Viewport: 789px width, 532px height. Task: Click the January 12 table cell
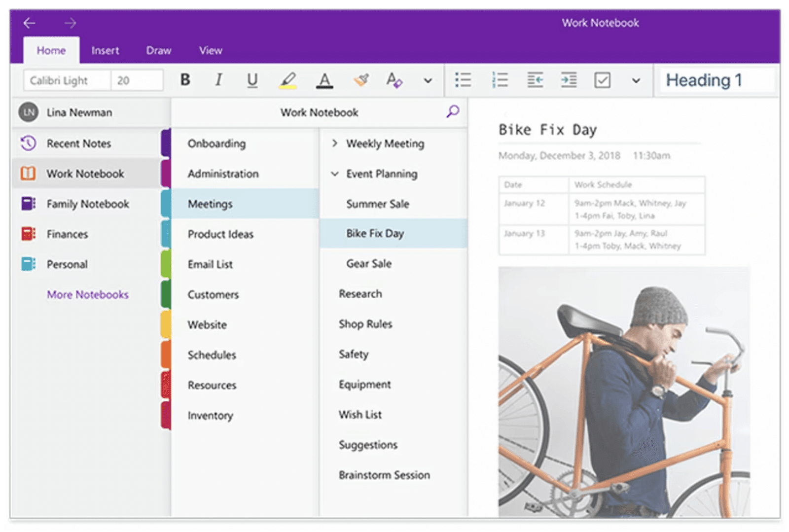534,210
